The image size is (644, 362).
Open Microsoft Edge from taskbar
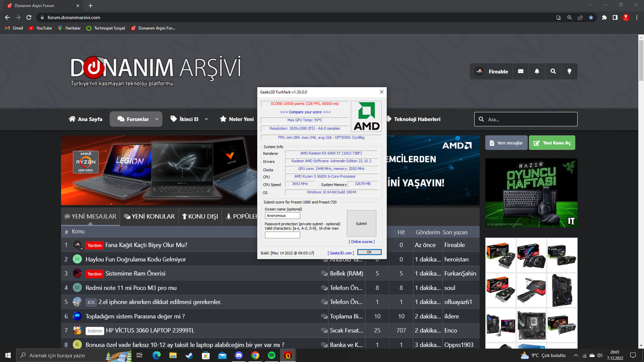157,355
